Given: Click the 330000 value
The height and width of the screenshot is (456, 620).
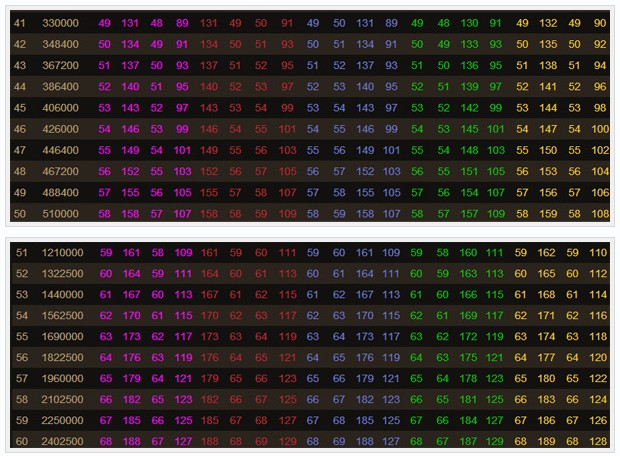Looking at the screenshot, I should click(x=60, y=23).
